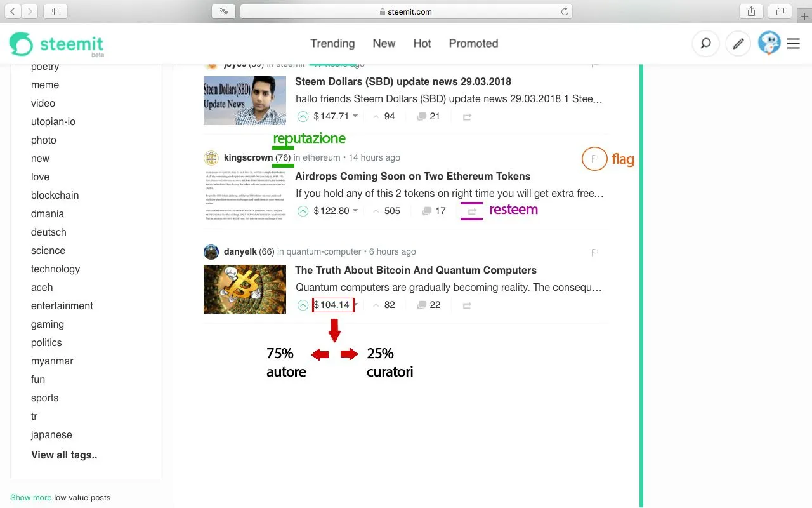Switch to the Promoted tab
The width and height of the screenshot is (812, 508).
(x=473, y=43)
